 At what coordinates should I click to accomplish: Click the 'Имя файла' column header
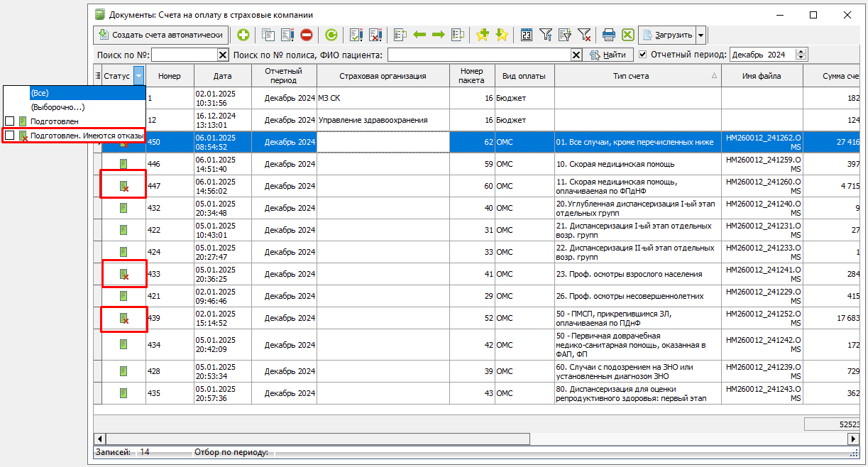click(x=762, y=76)
